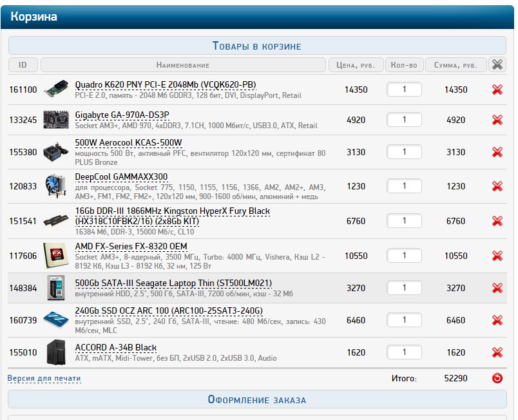The image size is (518, 420).
Task: Click the Сумма, руб. column header
Action: pos(456,64)
